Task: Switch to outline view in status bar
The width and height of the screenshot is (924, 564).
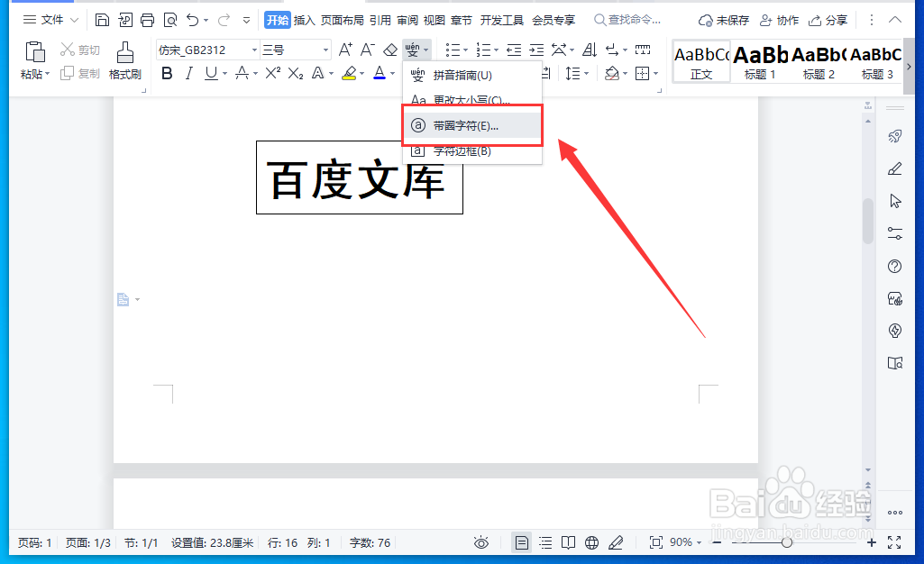Action: pos(545,542)
